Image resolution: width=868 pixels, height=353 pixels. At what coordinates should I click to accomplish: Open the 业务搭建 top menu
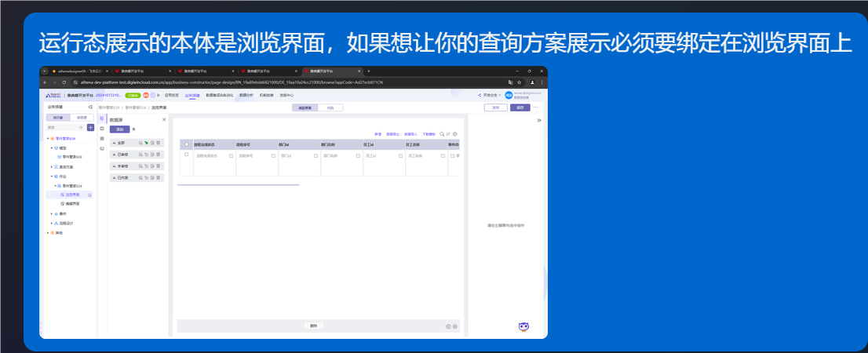click(192, 95)
